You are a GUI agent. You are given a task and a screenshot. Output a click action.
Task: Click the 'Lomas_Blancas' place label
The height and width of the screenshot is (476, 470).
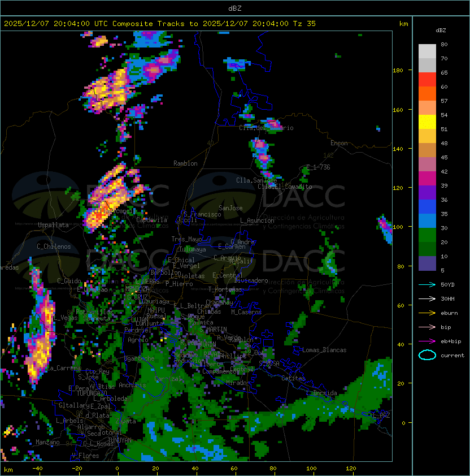point(324,350)
